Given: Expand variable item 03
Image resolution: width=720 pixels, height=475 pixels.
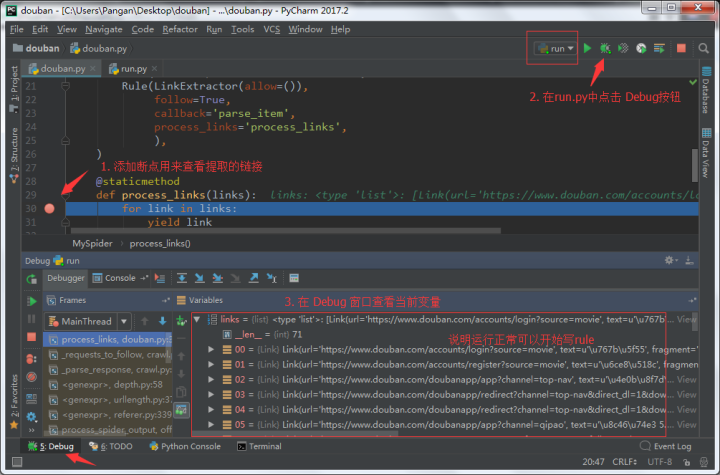Looking at the screenshot, I should click(x=211, y=395).
